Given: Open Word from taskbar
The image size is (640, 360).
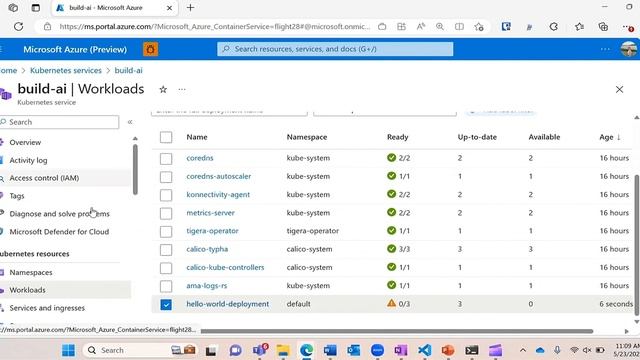Looking at the screenshot, I should pyautogui.click(x=330, y=350).
